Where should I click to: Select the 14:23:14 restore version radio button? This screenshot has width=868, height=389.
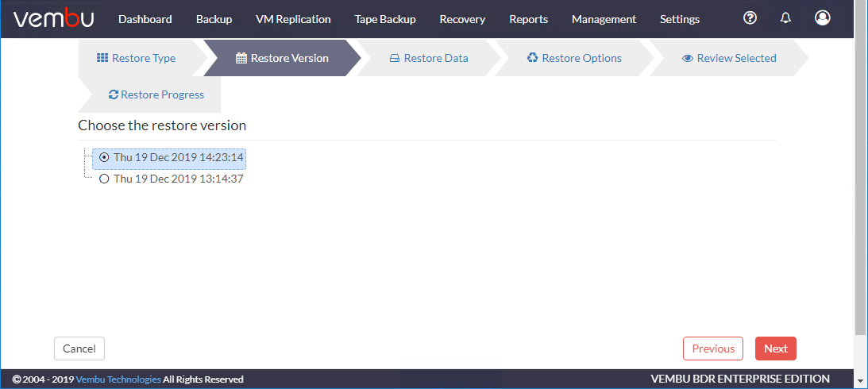coord(103,157)
